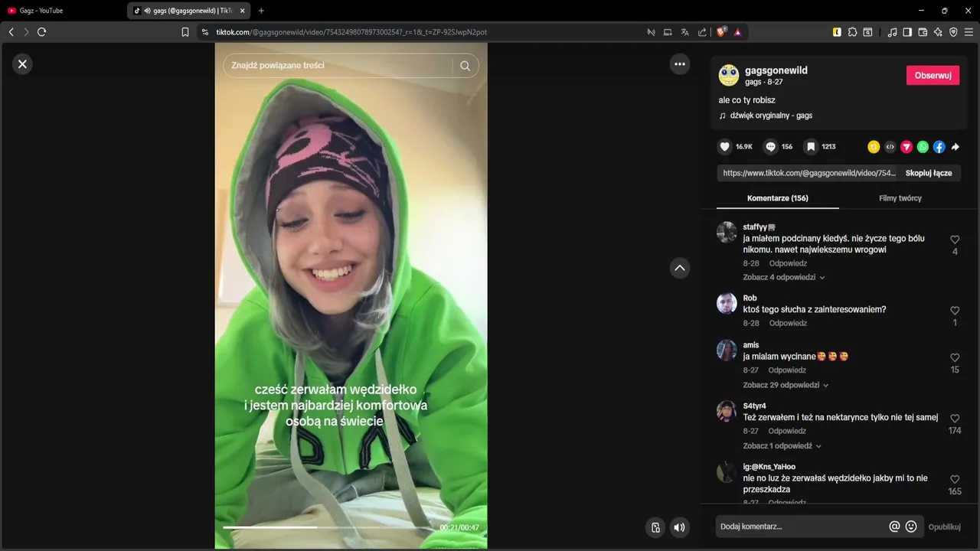Image resolution: width=980 pixels, height=551 pixels.
Task: Share video to WhatsApp
Action: (x=923, y=147)
